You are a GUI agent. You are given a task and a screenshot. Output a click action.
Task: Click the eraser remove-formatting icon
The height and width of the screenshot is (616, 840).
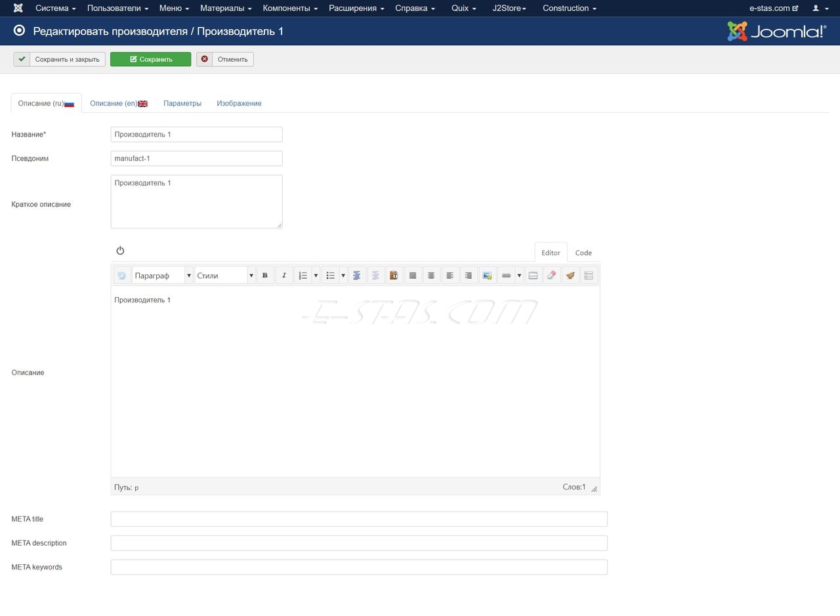pyautogui.click(x=551, y=276)
